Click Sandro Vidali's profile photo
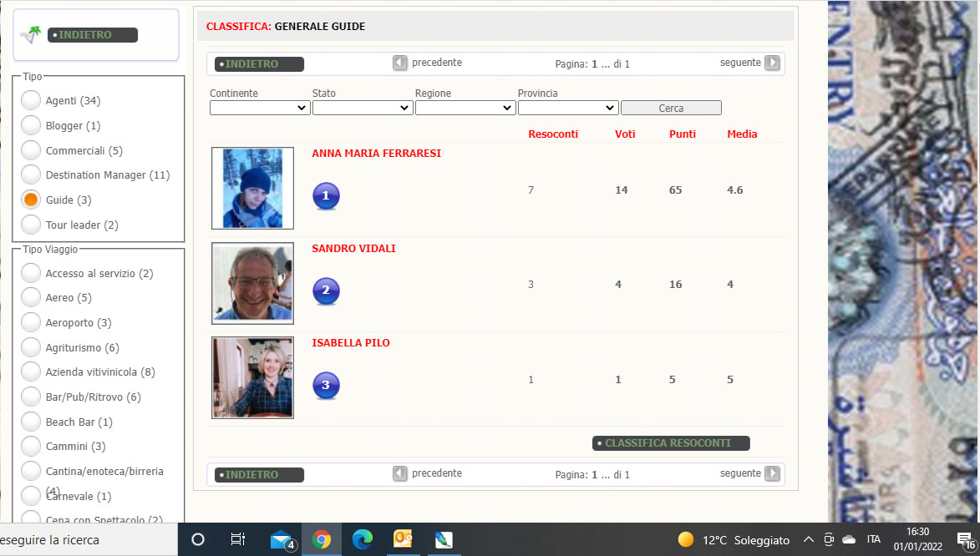Screen dimensions: 980x556 252,283
